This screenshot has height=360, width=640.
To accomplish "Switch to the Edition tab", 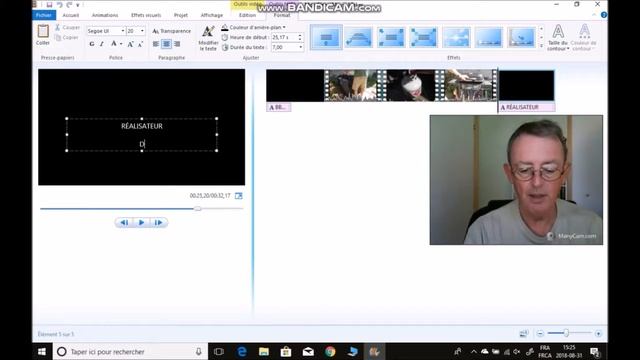I will [x=247, y=15].
